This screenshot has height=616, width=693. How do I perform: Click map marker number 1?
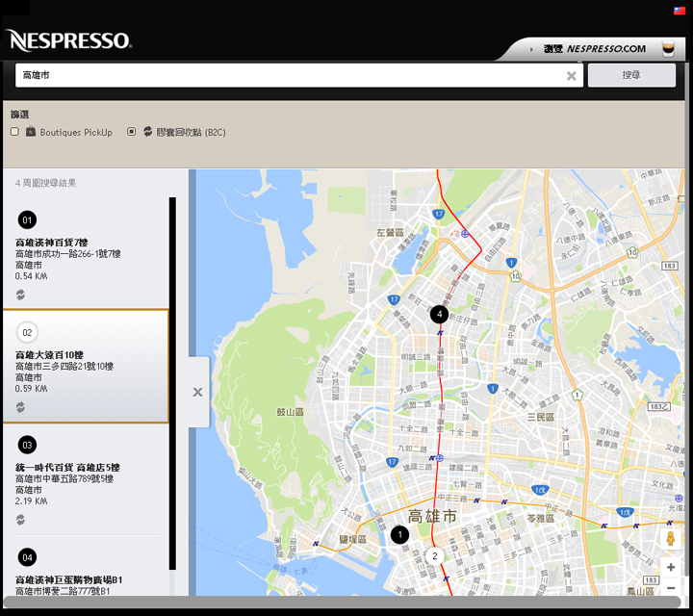tap(399, 534)
